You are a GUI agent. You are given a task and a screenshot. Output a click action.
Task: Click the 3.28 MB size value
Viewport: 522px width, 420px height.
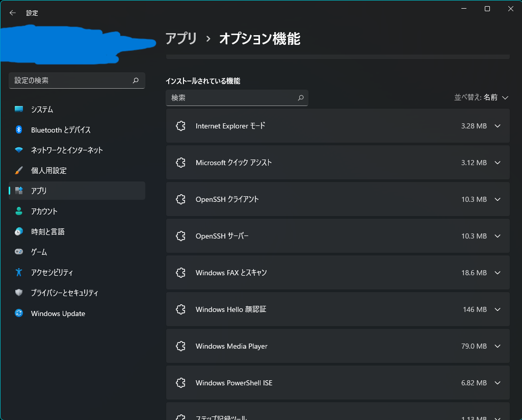point(474,126)
